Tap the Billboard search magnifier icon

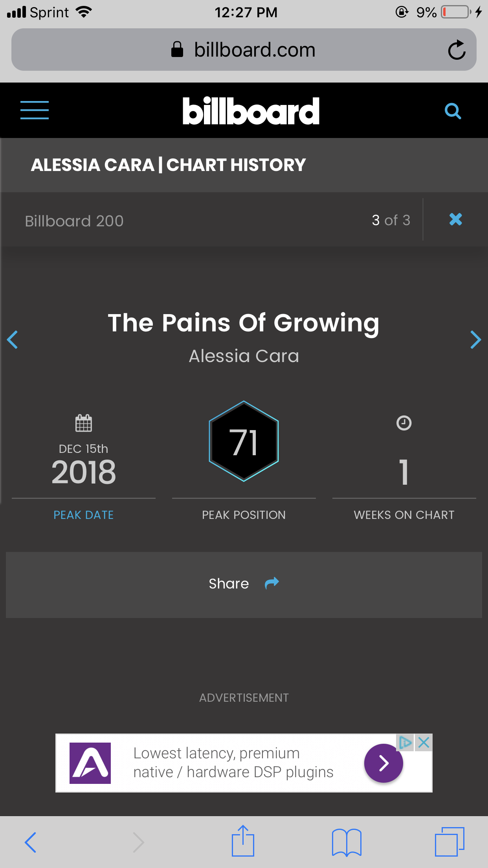coord(453,111)
